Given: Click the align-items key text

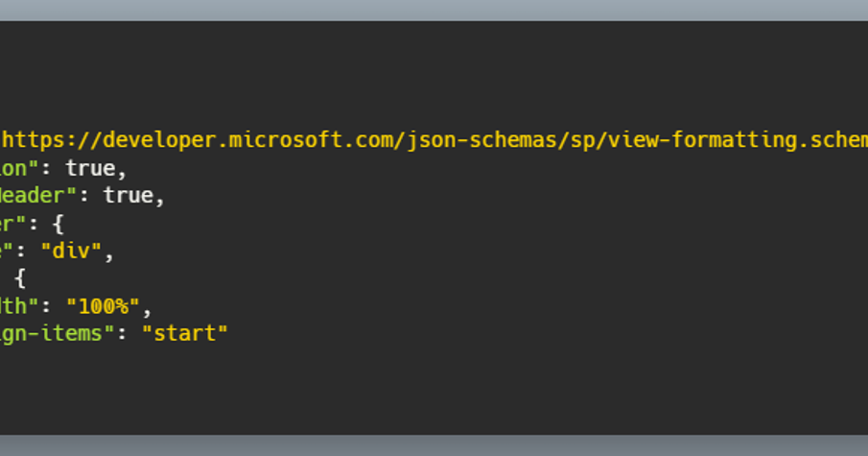Looking at the screenshot, I should pos(53,334).
